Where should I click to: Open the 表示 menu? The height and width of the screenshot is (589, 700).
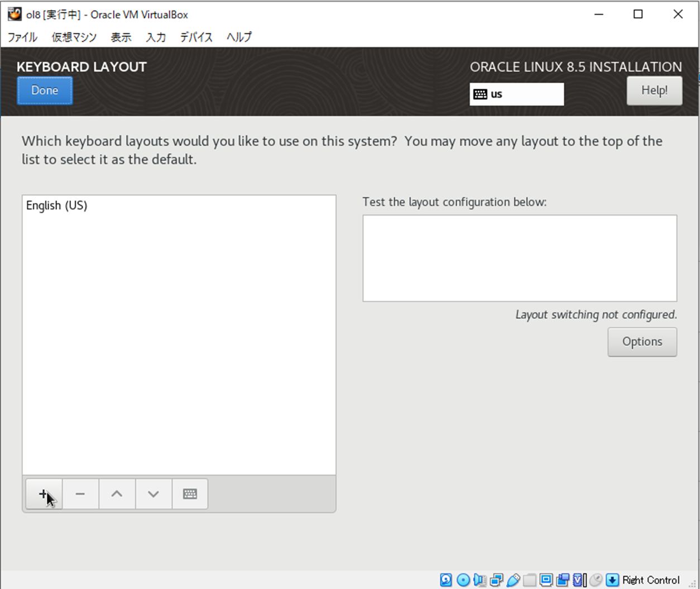pos(121,37)
